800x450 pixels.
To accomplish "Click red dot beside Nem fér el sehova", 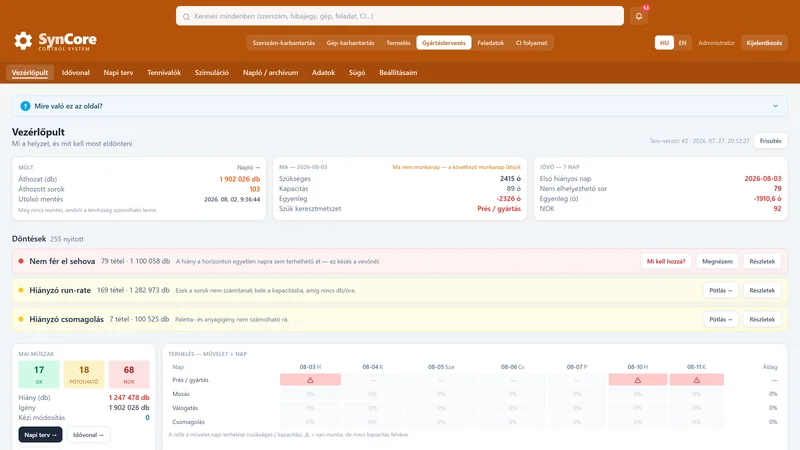I will coord(21,261).
